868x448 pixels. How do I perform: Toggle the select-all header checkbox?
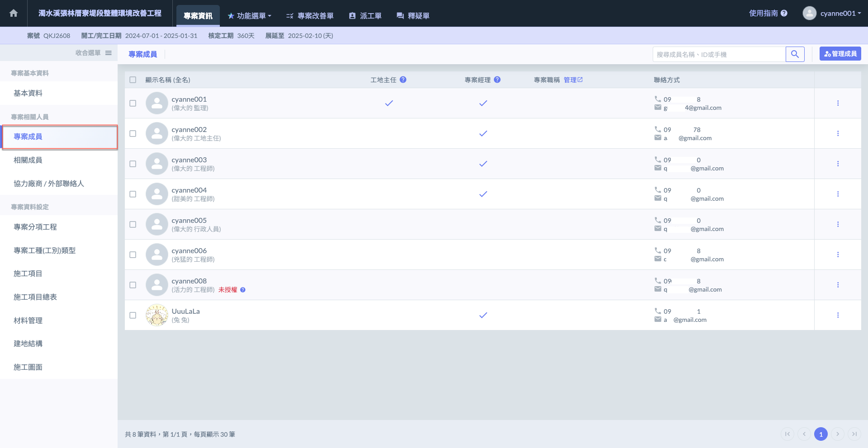[x=133, y=80]
